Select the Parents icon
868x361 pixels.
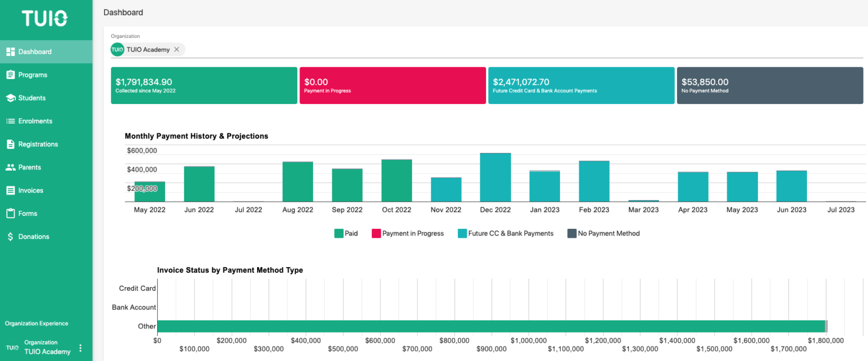pos(11,167)
